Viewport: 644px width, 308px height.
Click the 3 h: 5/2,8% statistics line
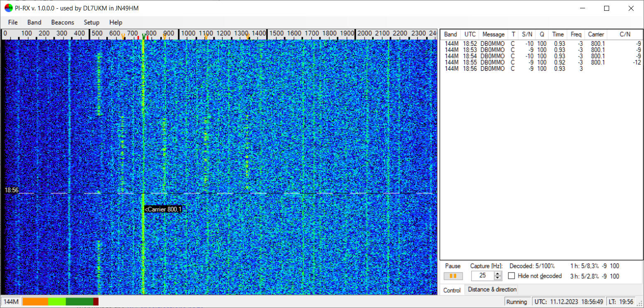595,276
